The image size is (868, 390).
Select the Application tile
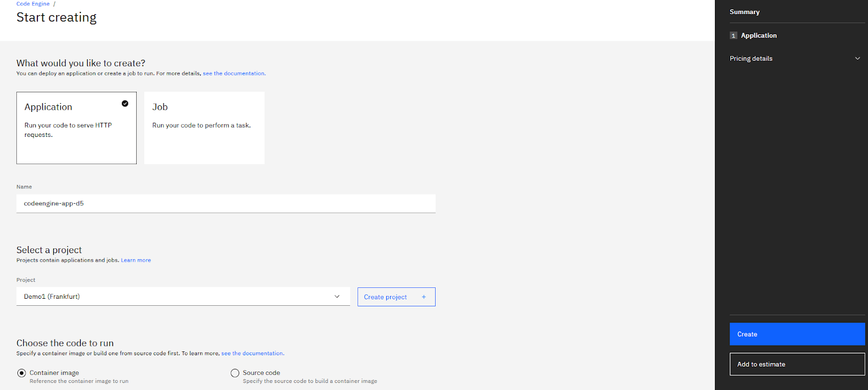click(76, 128)
